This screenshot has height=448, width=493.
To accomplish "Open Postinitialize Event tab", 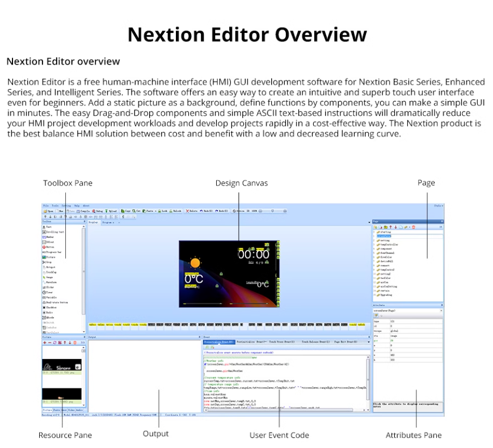I will coord(251,341).
